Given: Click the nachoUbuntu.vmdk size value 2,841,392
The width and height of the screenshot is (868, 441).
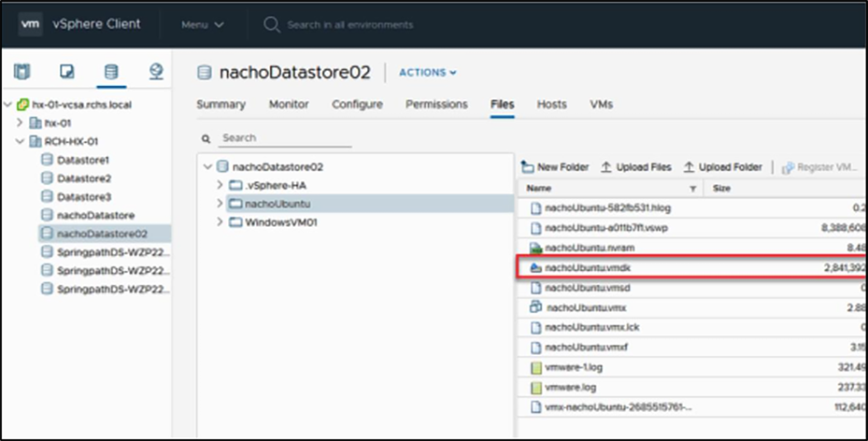Looking at the screenshot, I should click(x=845, y=268).
